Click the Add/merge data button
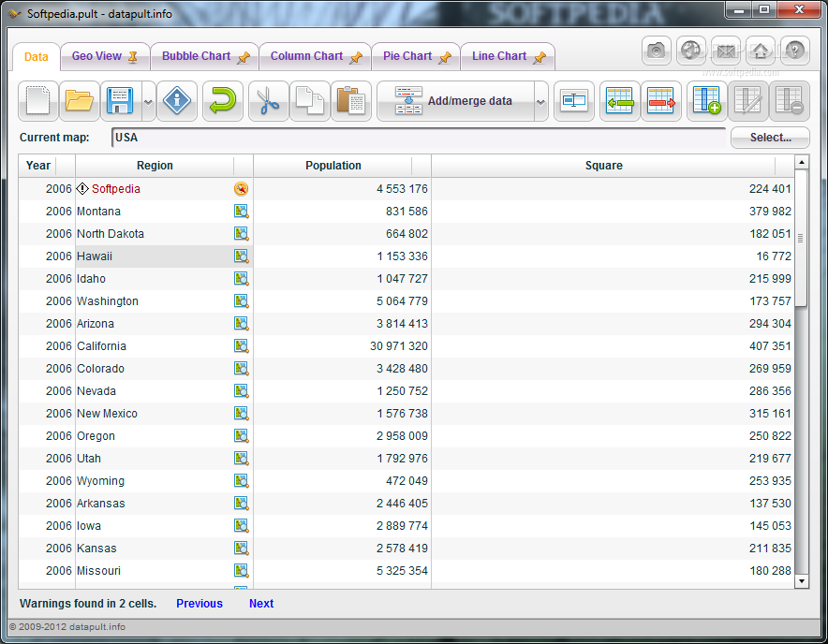 click(x=455, y=101)
